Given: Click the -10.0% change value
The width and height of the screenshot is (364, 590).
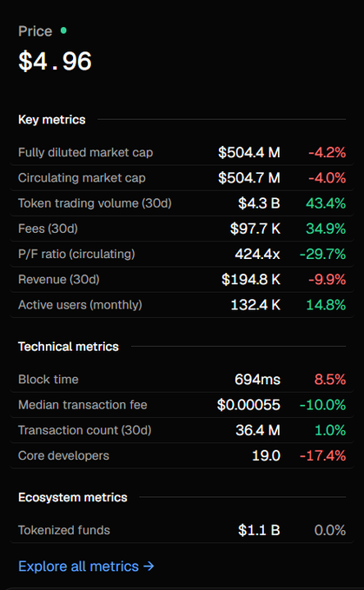Looking at the screenshot, I should [x=322, y=405].
